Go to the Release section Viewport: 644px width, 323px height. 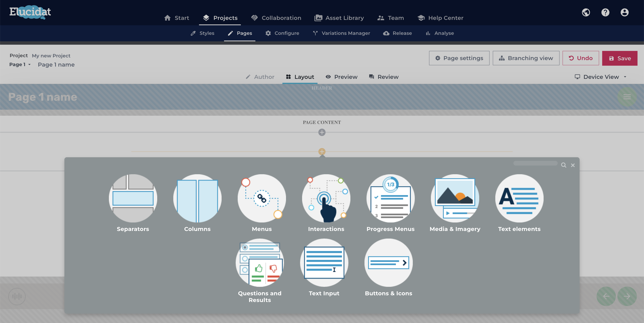click(x=397, y=33)
